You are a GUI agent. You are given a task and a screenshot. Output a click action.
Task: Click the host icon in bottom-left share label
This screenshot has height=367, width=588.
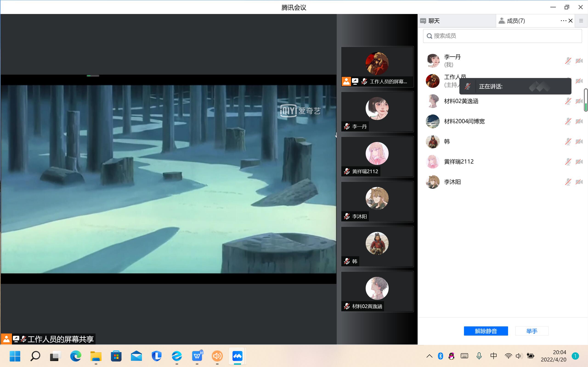click(x=6, y=339)
